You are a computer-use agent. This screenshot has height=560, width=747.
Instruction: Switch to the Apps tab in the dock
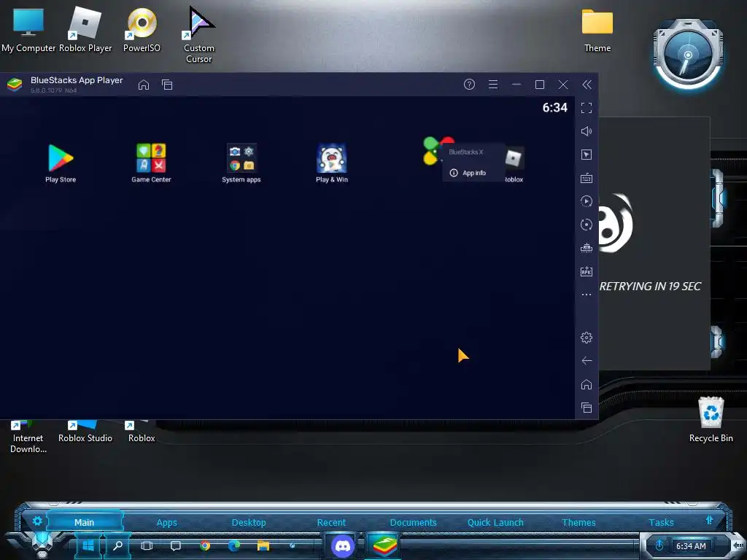pyautogui.click(x=167, y=522)
